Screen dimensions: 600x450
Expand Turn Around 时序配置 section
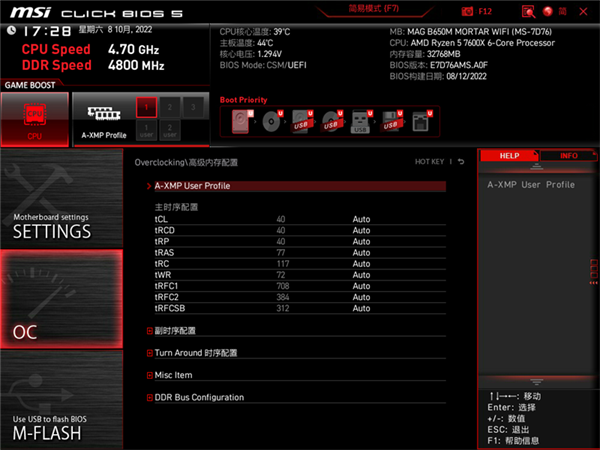point(195,353)
